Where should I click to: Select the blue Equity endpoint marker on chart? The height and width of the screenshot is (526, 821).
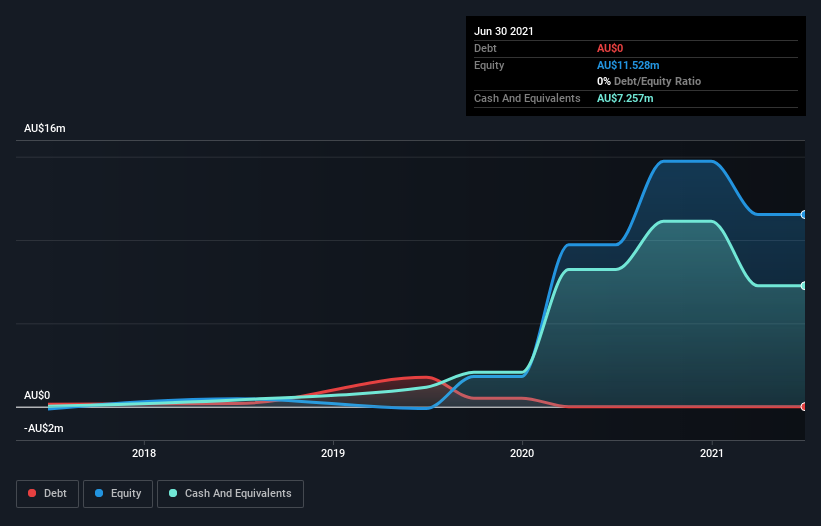(804, 215)
